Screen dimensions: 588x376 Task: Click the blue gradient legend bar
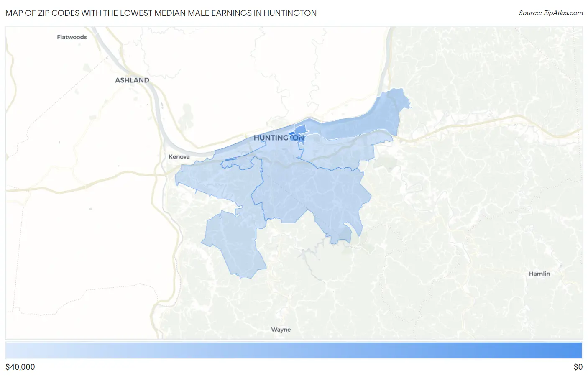[x=294, y=350]
